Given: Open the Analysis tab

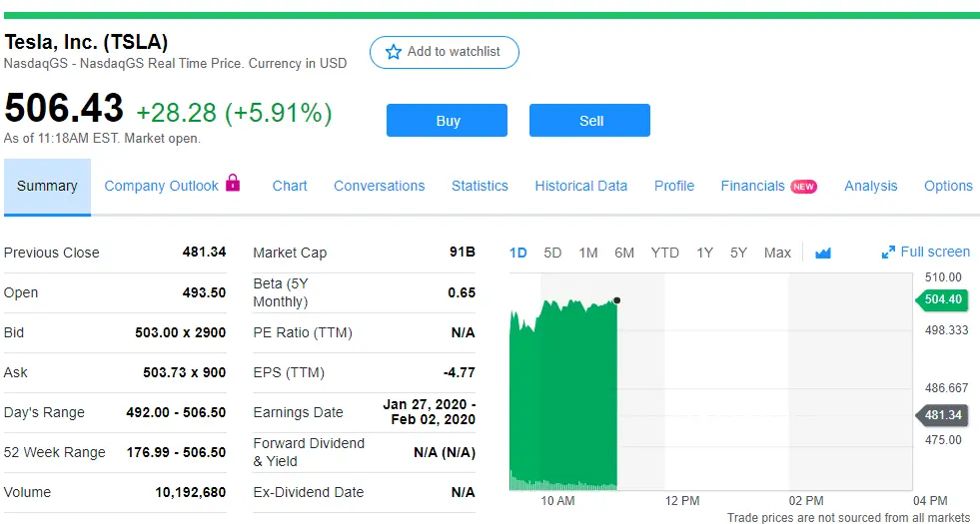Looking at the screenshot, I should [870, 187].
